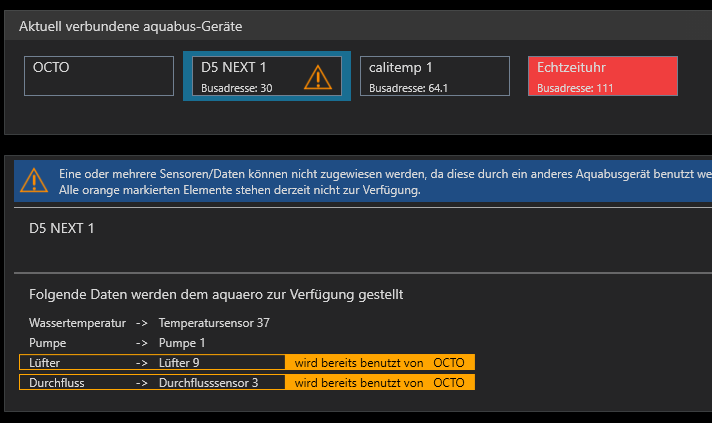Click 'Busadresse: 111' on Echtzeituhr tile
This screenshot has width=712, height=423.
coord(574,88)
